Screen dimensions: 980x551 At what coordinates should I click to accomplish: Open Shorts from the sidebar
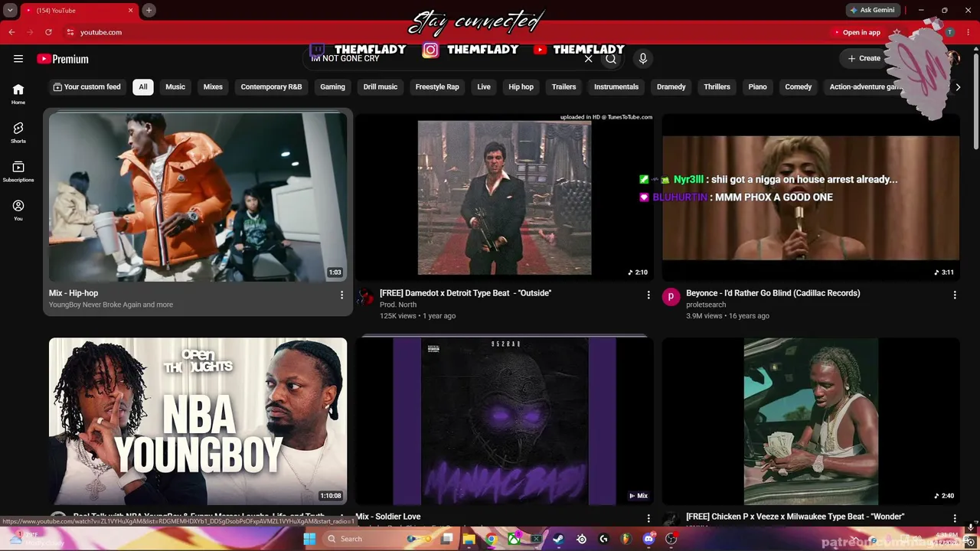pyautogui.click(x=18, y=132)
